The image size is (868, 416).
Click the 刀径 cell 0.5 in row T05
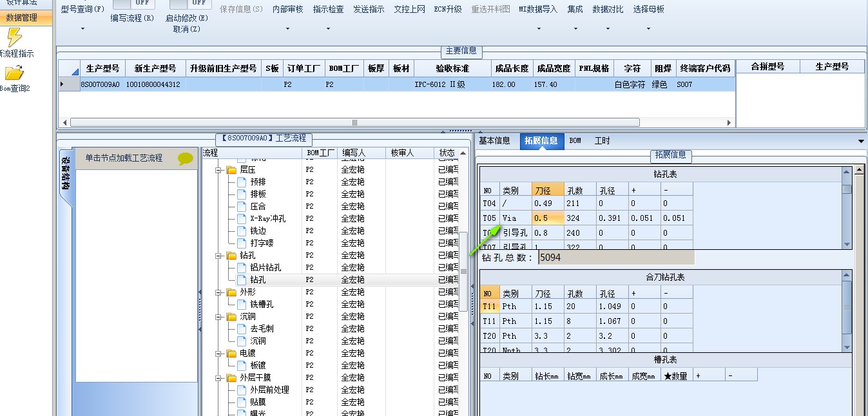(548, 218)
